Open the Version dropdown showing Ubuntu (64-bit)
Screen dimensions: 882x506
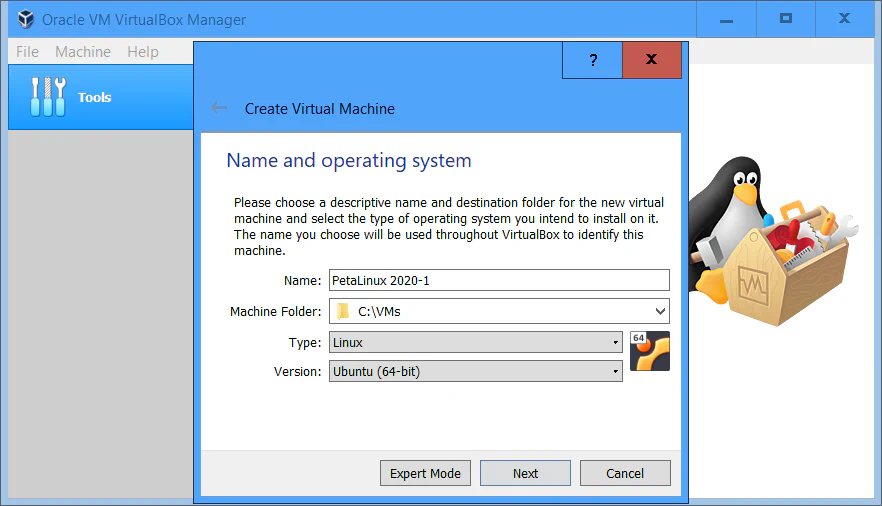(475, 371)
